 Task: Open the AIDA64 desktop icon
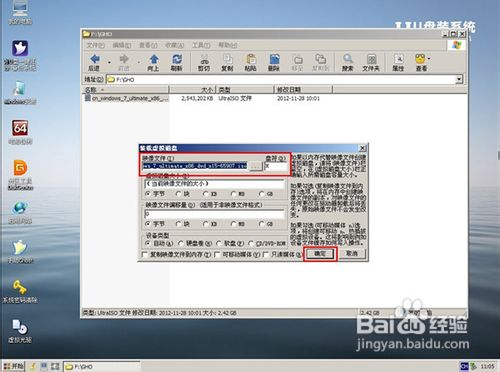point(20,128)
